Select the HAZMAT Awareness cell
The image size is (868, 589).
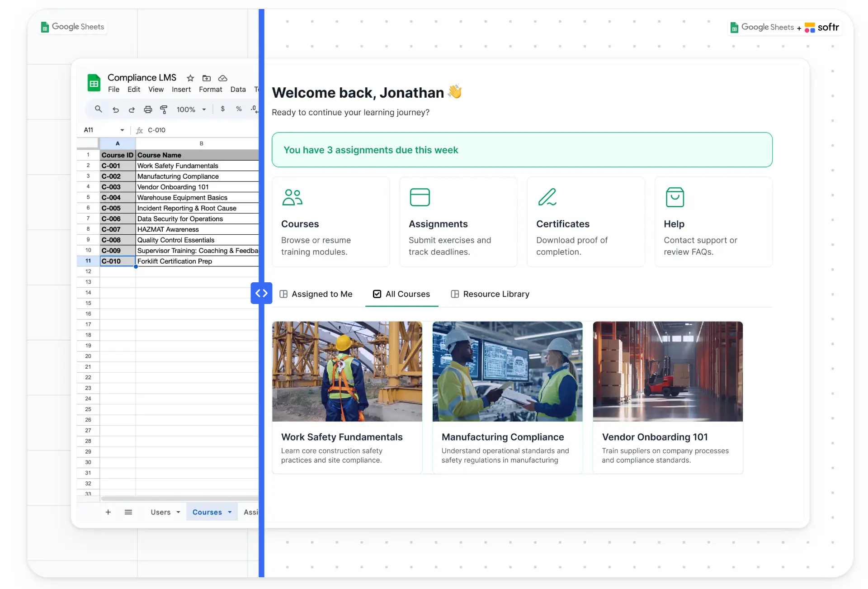tap(197, 229)
